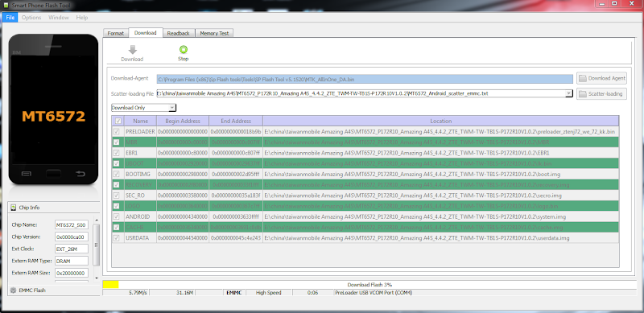Click the SEC_RO name cell
The image size is (644, 313).
[x=140, y=196]
